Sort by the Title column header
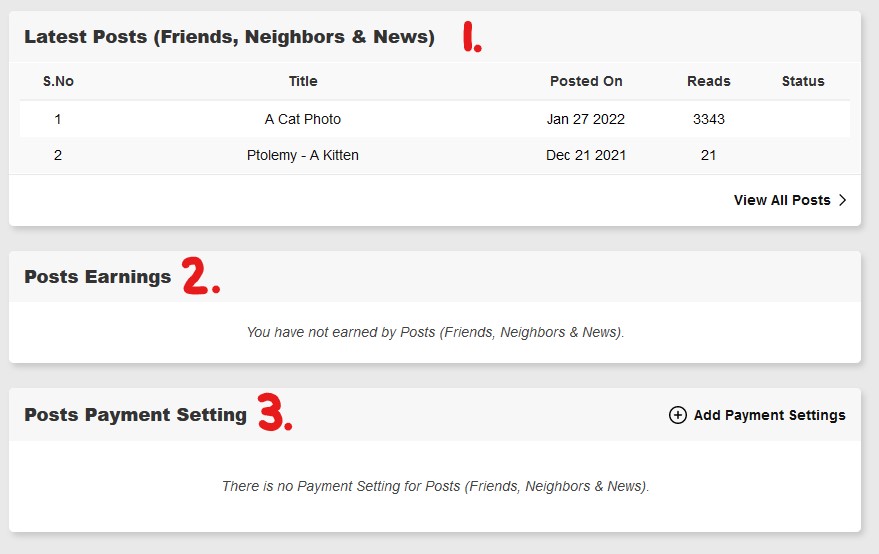Viewport: 879px width, 554px height. (303, 81)
